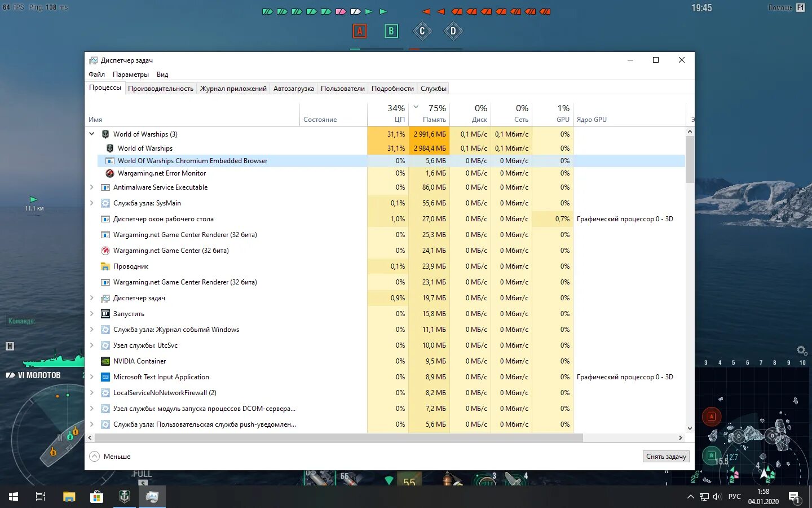The height and width of the screenshot is (508, 812).
Task: Click the horizontal scrollbar under the process list
Action: coord(338,437)
